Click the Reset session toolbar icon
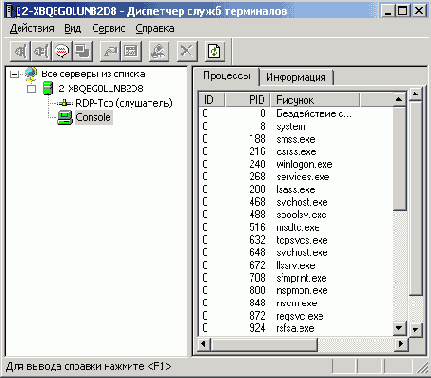Viewport: 431px width, 378px height. pyautogui.click(x=110, y=51)
